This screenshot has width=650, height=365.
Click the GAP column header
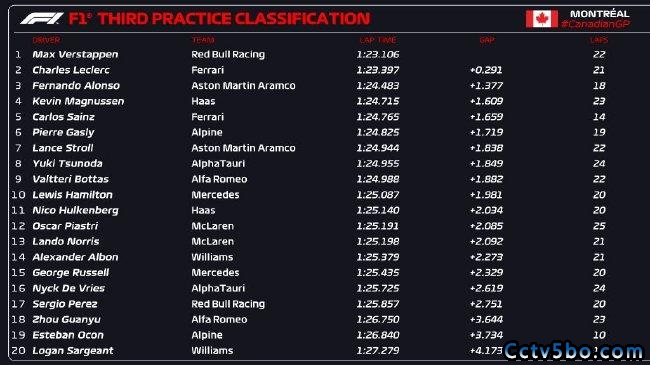[487, 40]
